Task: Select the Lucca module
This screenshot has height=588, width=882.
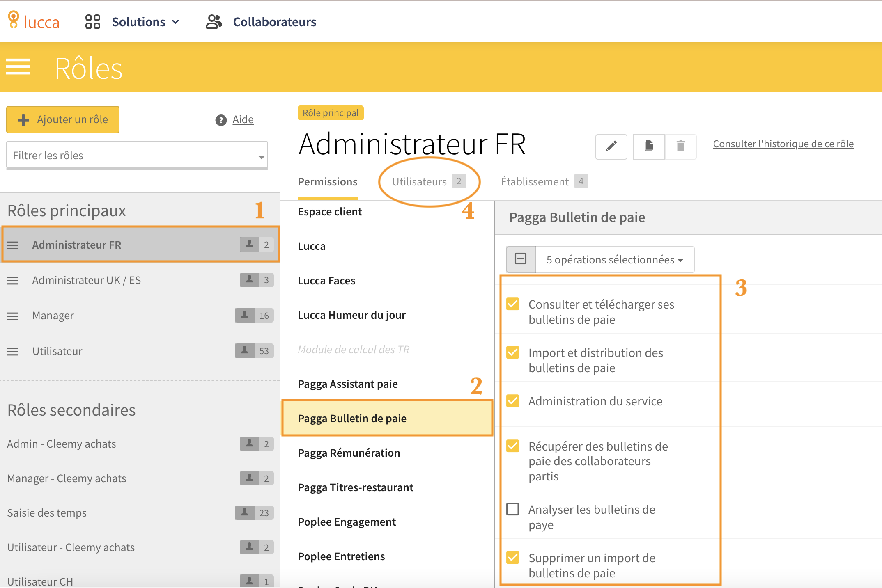Action: (312, 246)
